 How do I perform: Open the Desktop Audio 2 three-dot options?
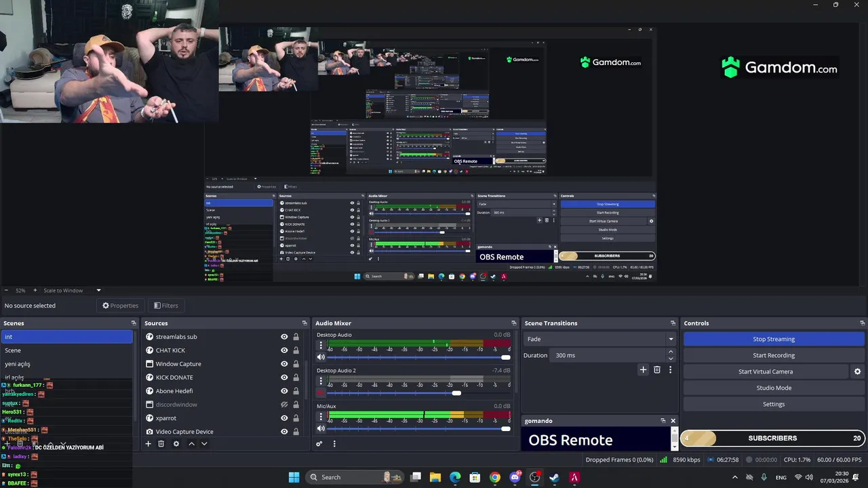click(321, 382)
